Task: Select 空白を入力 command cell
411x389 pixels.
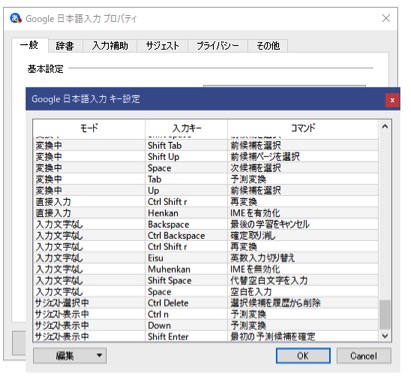Action: tap(303, 292)
